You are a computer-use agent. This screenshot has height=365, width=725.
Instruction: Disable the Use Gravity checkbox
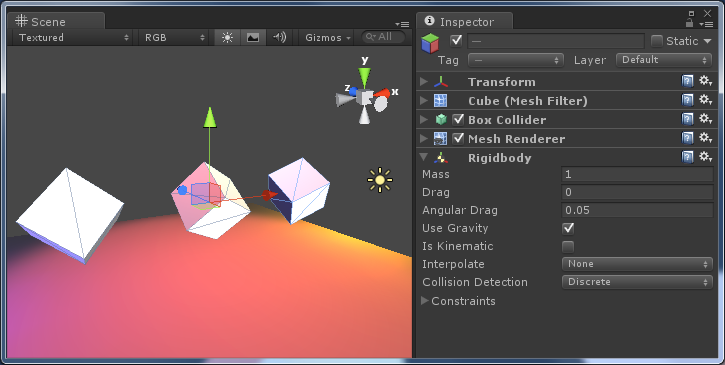point(568,228)
